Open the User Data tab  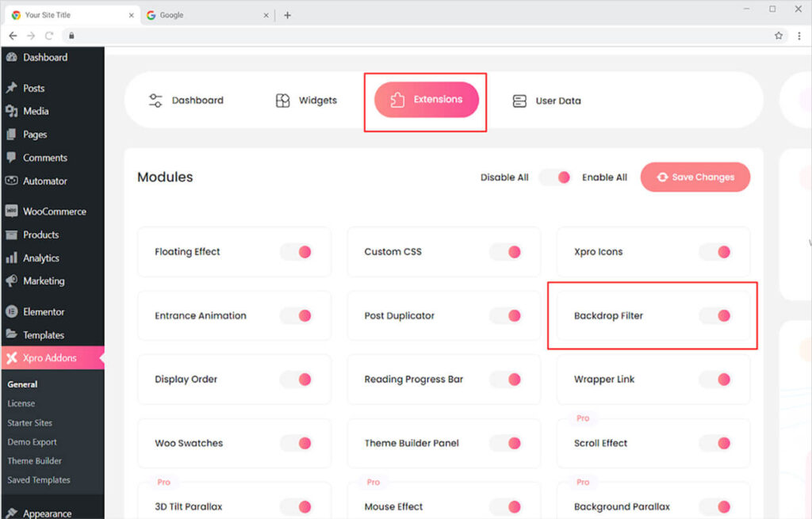546,101
